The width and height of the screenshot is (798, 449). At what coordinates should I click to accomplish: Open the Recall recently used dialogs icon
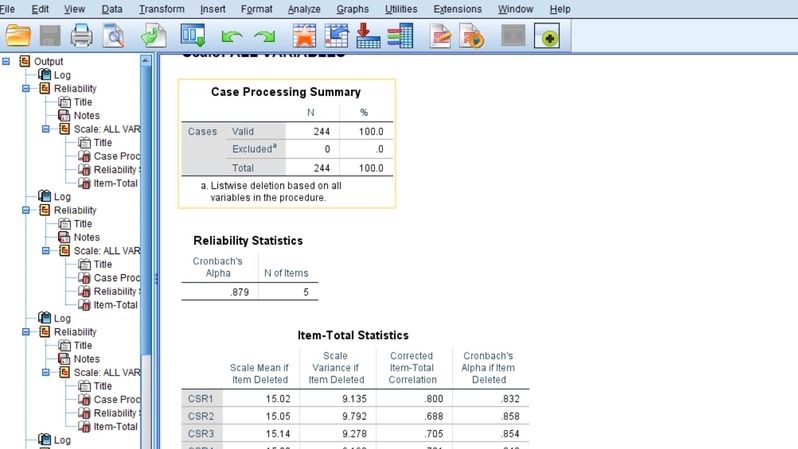(x=193, y=36)
